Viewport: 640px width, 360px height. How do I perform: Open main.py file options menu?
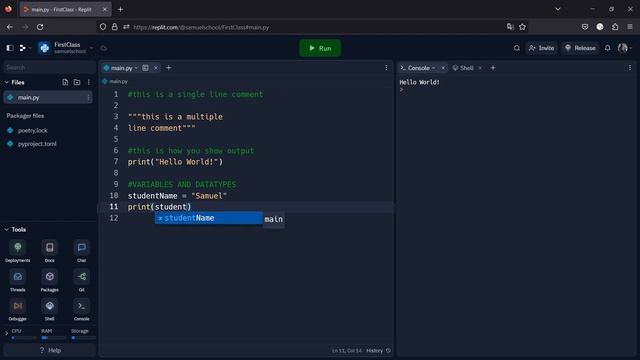(x=88, y=98)
